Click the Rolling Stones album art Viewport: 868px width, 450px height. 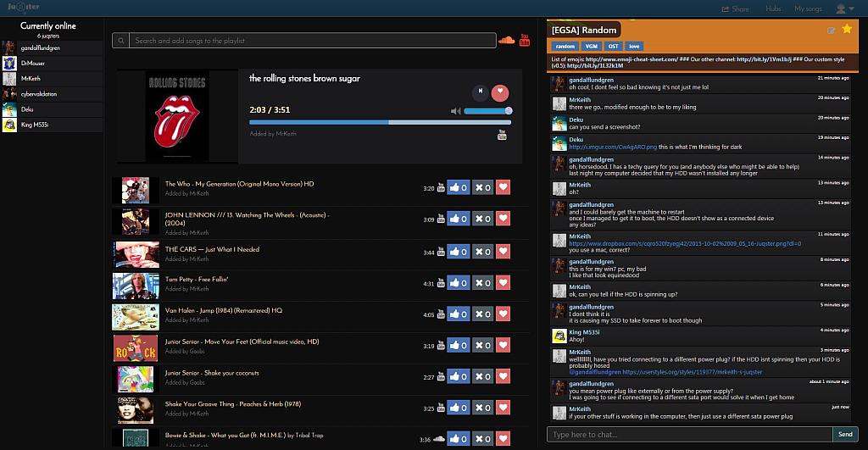point(177,116)
